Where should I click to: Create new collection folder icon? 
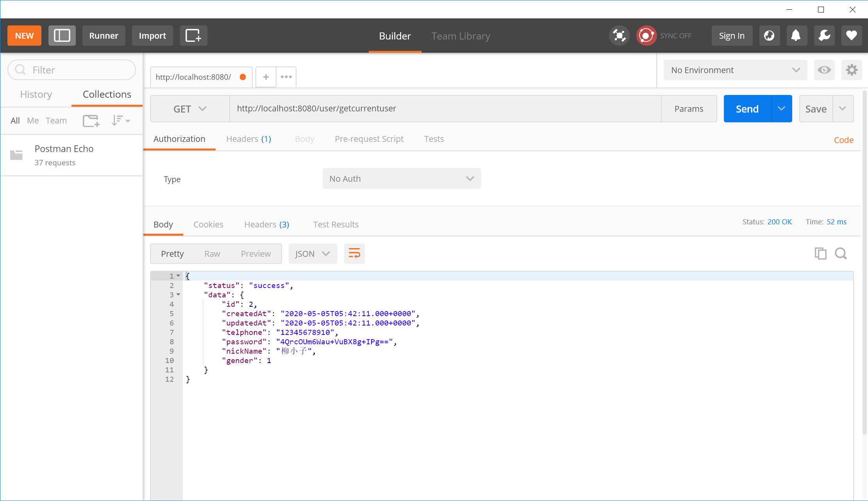click(x=91, y=121)
